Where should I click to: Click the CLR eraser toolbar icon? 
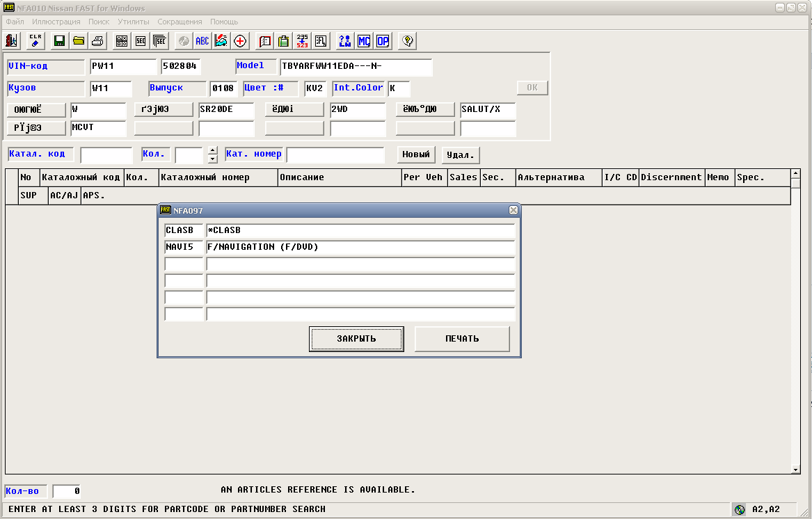36,41
